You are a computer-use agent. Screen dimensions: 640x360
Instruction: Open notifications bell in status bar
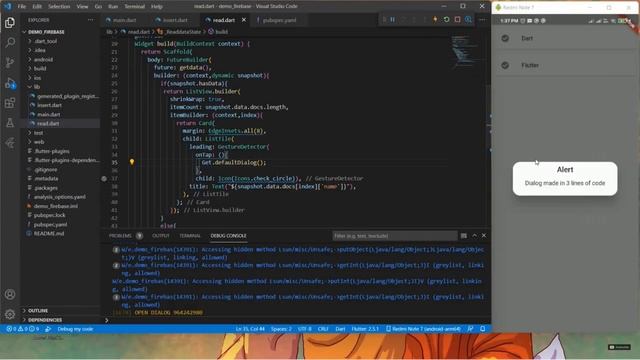click(482, 329)
